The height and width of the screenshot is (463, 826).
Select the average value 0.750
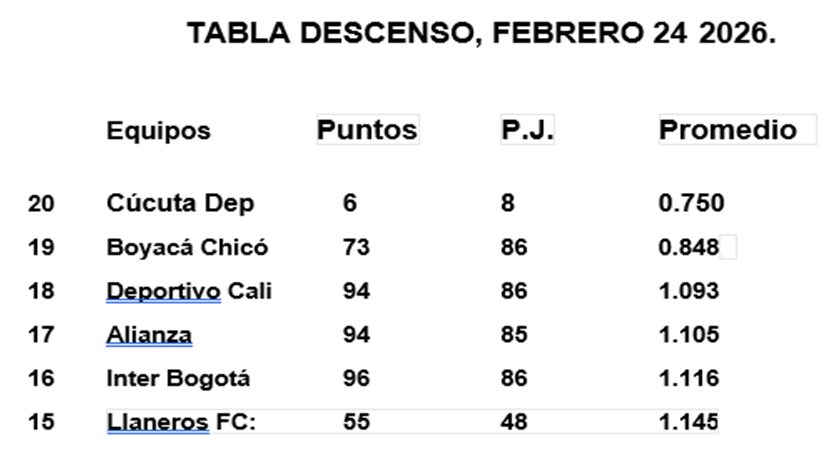690,203
